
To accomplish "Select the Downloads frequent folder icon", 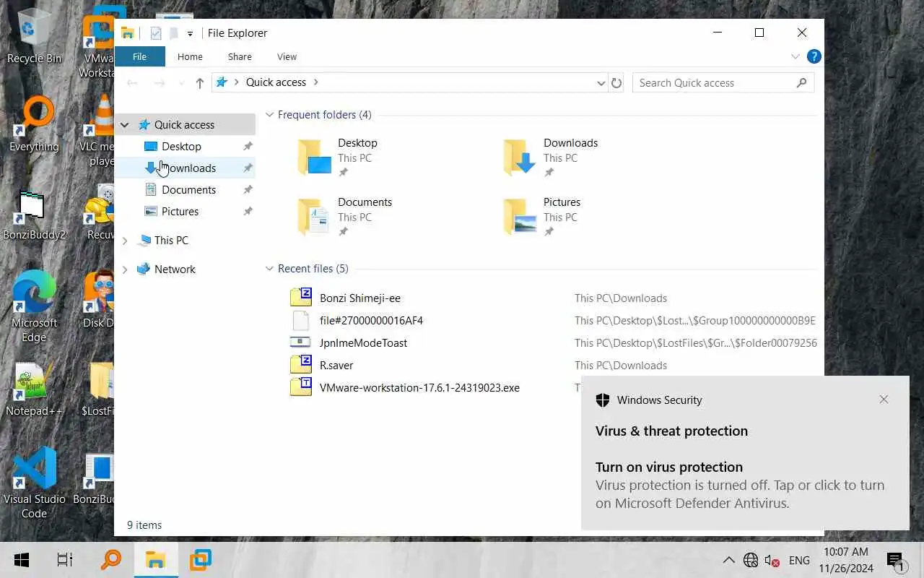I will point(520,157).
